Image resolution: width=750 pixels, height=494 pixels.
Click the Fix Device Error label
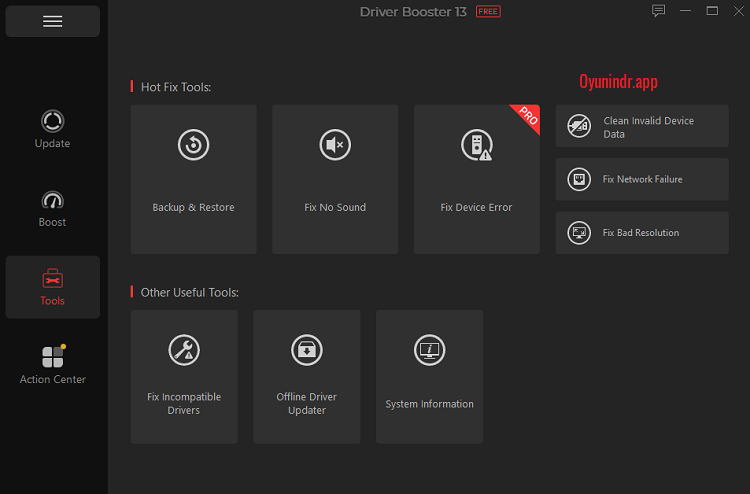pyautogui.click(x=476, y=207)
